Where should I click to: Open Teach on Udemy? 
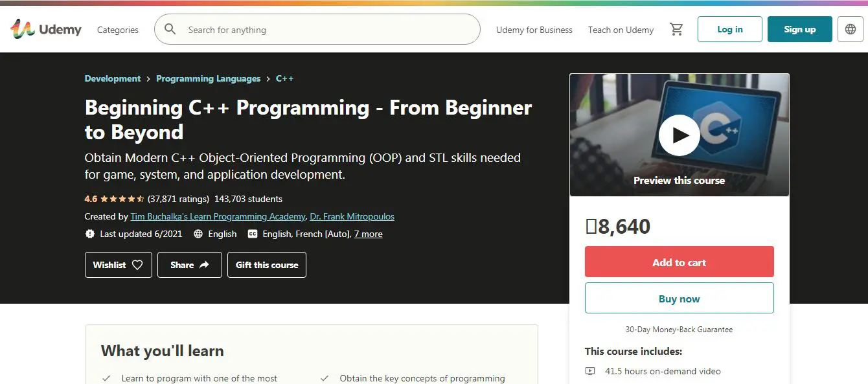point(621,30)
